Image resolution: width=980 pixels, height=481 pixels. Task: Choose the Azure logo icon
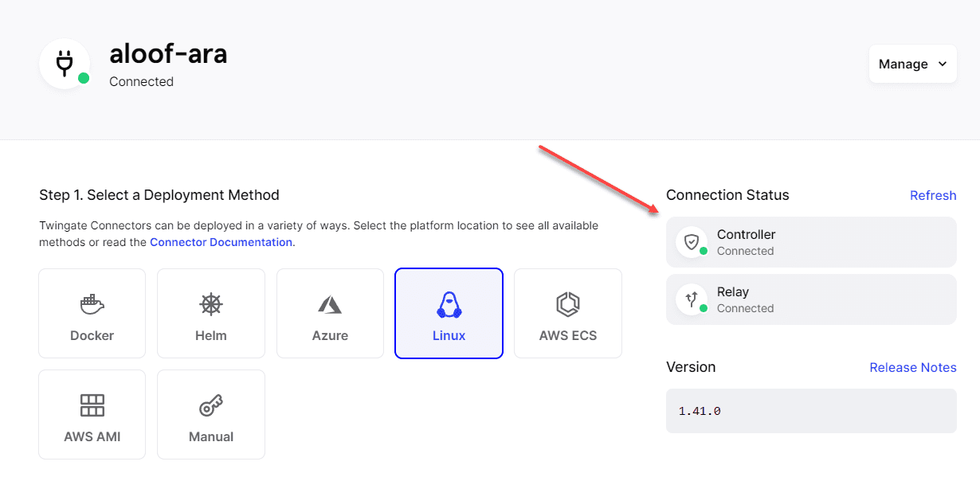pyautogui.click(x=330, y=303)
